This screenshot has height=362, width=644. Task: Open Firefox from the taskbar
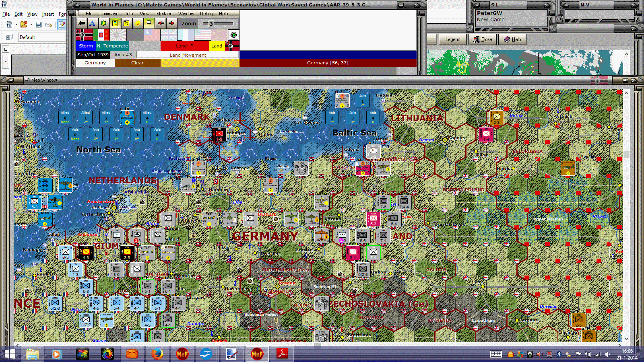pos(157,354)
